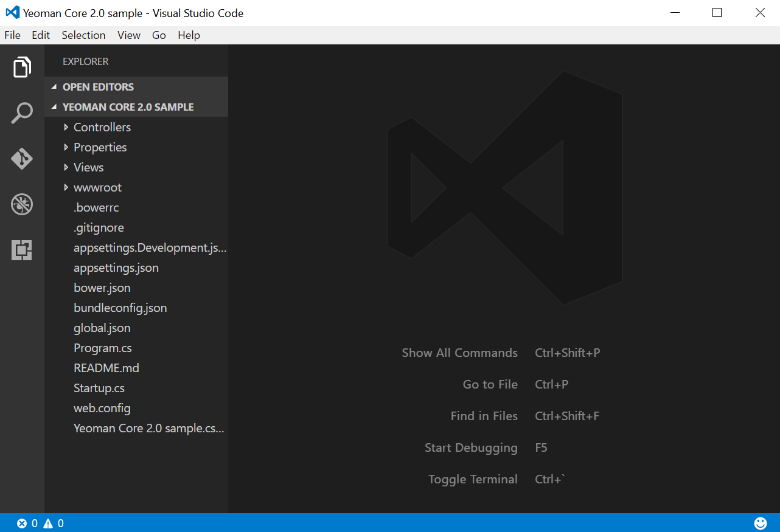Expand the Controllers folder
The height and width of the screenshot is (532, 780).
coord(136,127)
